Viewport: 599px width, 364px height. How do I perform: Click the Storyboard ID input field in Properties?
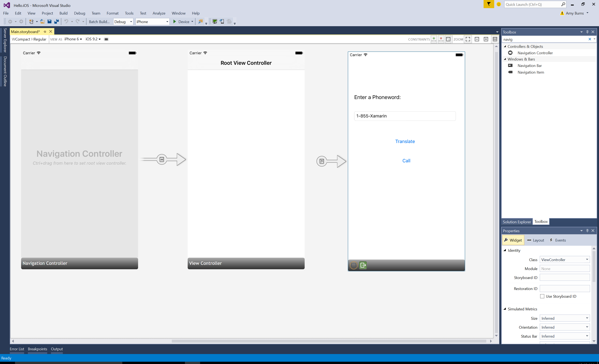pyautogui.click(x=565, y=278)
